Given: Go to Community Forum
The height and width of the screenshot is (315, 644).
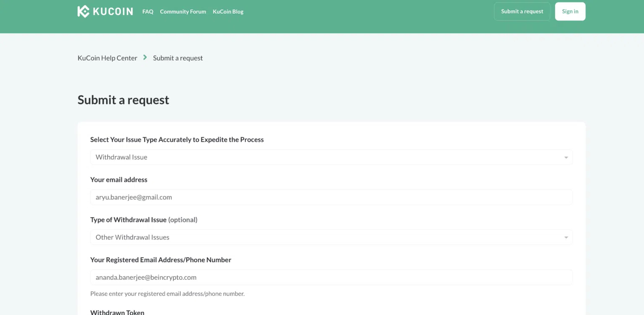Looking at the screenshot, I should tap(183, 12).
